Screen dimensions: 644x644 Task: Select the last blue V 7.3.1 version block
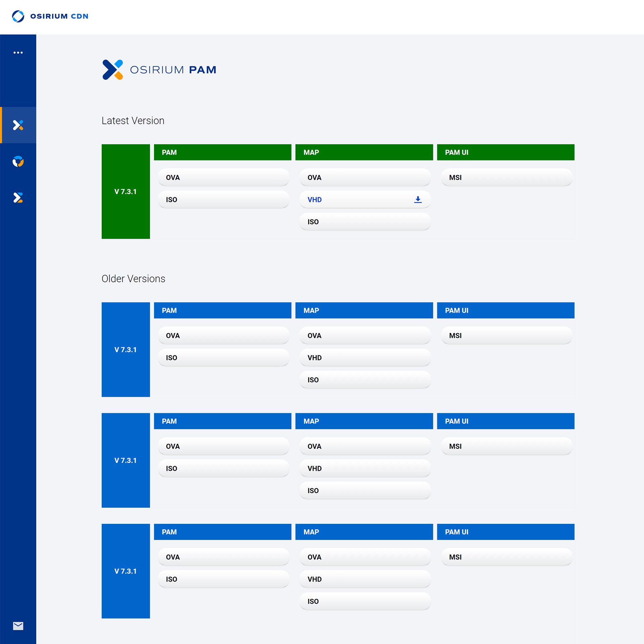[126, 571]
